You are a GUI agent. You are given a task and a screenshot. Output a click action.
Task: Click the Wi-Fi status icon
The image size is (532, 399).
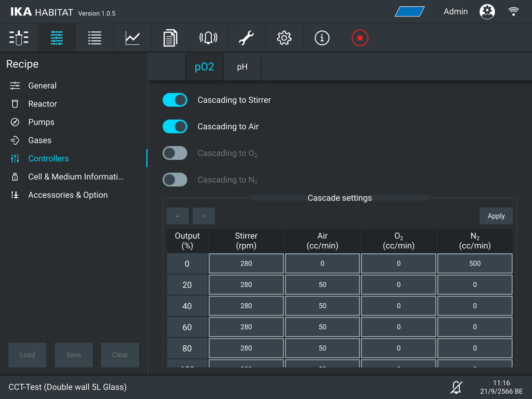click(513, 12)
